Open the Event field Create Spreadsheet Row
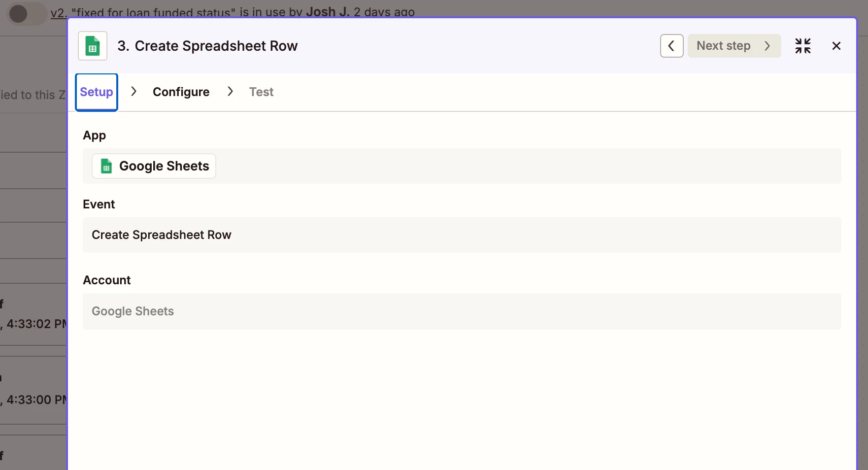The image size is (868, 470). click(x=462, y=235)
